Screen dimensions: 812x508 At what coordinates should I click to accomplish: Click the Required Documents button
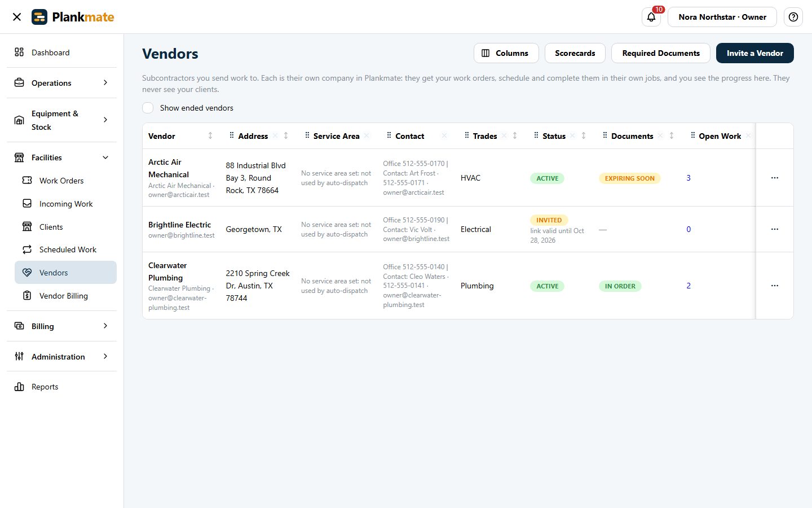(661, 53)
